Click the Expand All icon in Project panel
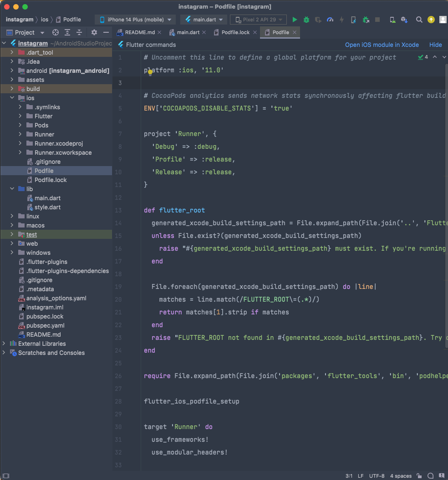This screenshot has height=480, width=448. pyautogui.click(x=67, y=32)
